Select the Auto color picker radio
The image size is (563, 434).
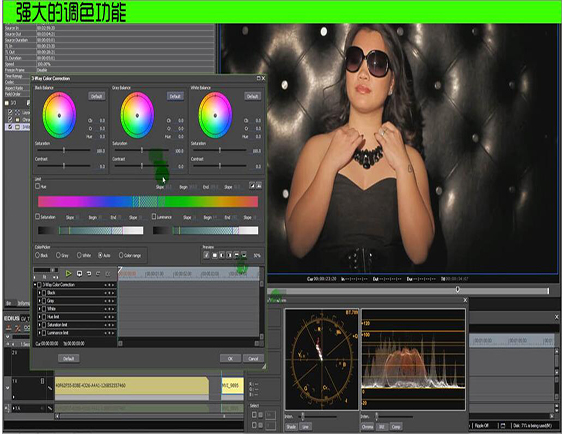tap(100, 255)
